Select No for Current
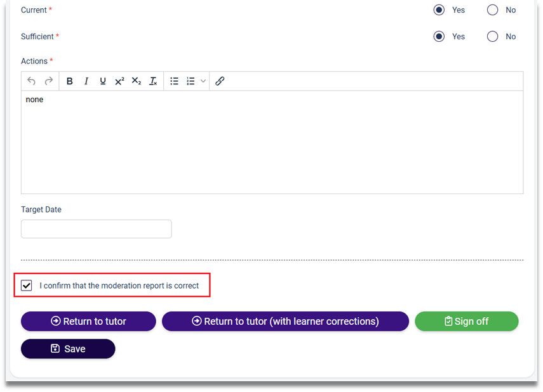The height and width of the screenshot is (392, 543). pos(492,10)
